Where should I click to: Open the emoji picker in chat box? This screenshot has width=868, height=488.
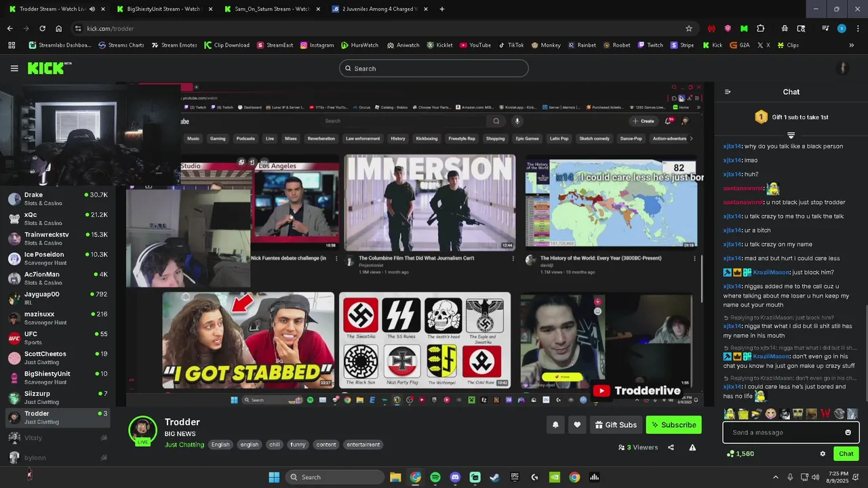[x=848, y=432]
